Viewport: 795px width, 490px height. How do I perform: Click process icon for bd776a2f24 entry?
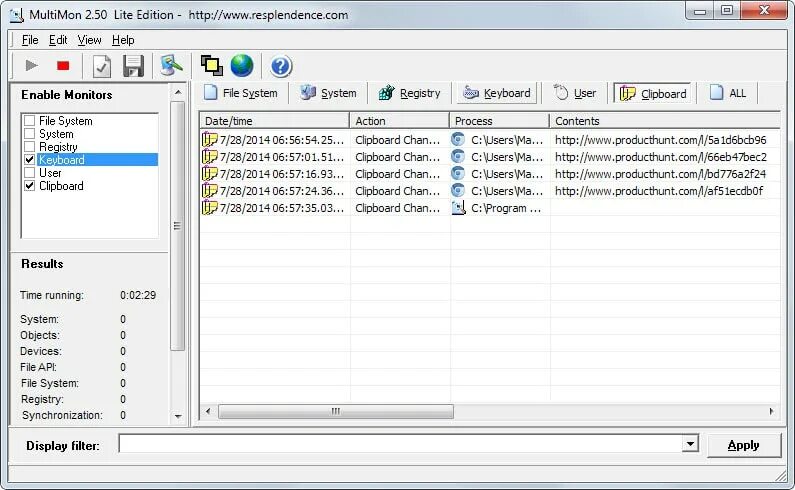[458, 174]
